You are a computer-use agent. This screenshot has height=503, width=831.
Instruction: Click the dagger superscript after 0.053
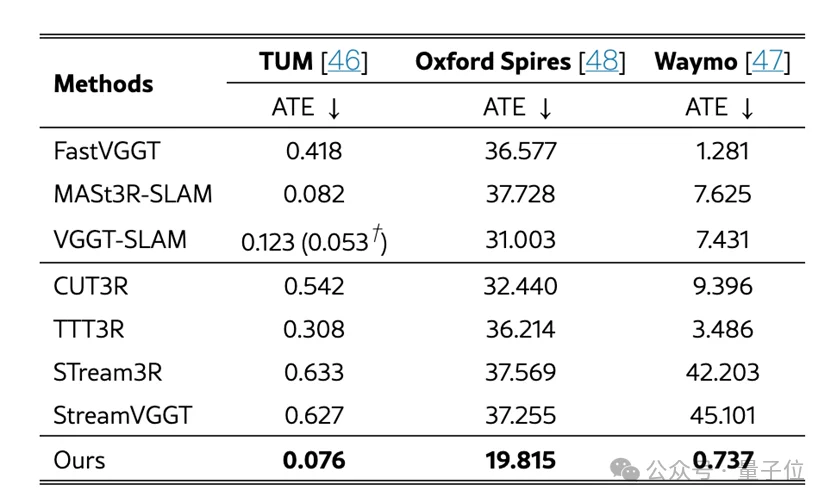click(x=378, y=236)
